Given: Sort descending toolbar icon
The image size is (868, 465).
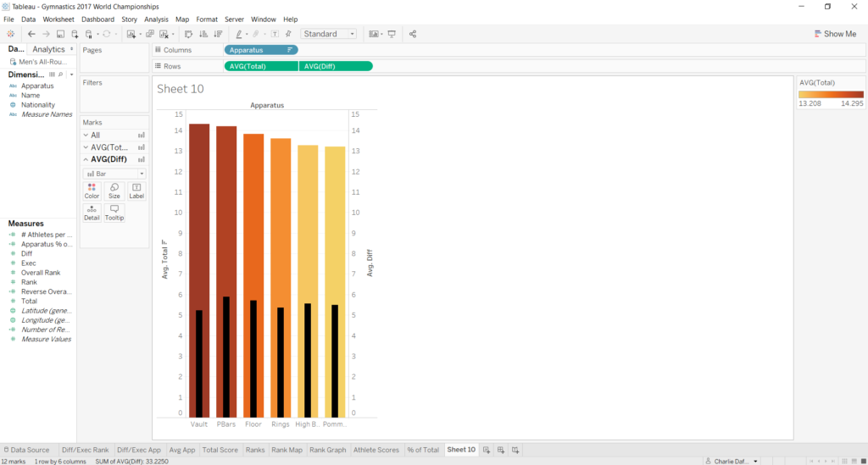Looking at the screenshot, I should pos(218,34).
